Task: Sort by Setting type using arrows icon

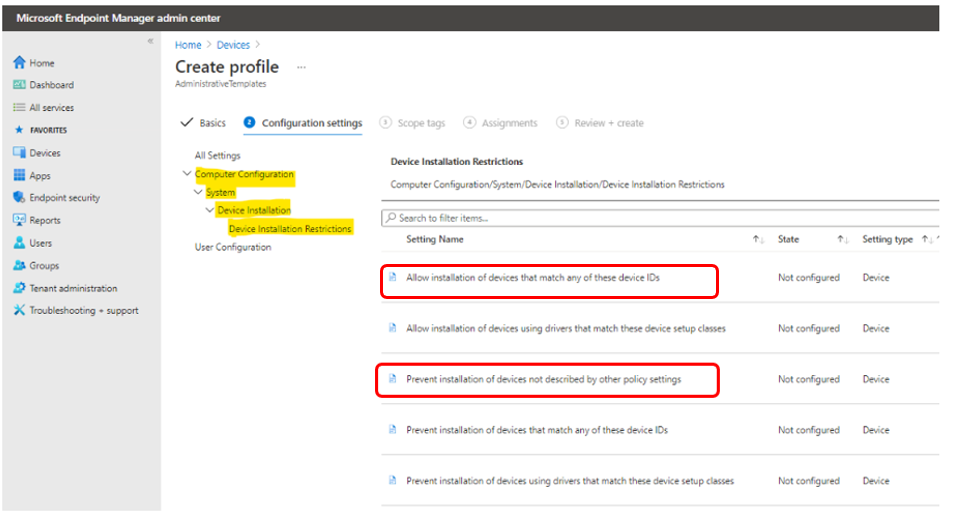Action: tap(927, 239)
